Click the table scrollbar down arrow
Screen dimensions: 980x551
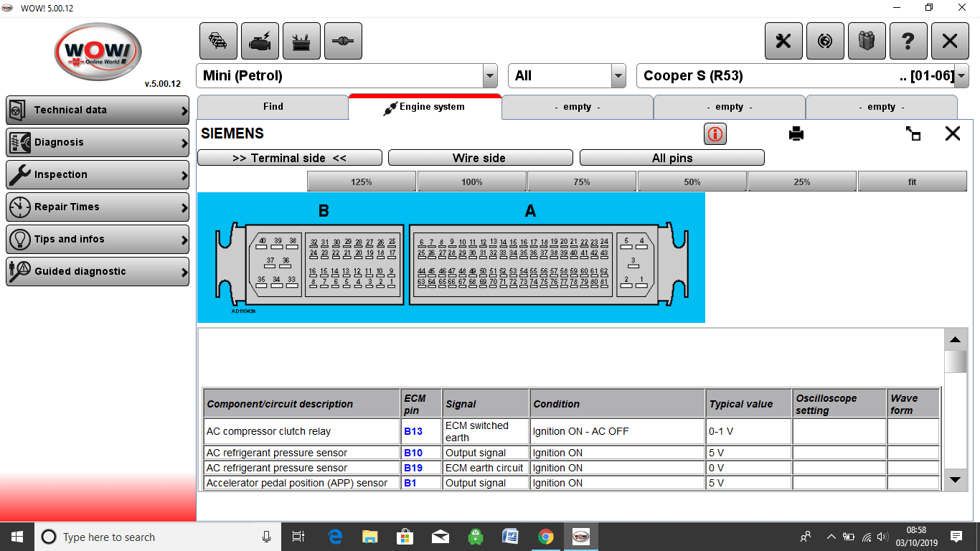coord(955,479)
